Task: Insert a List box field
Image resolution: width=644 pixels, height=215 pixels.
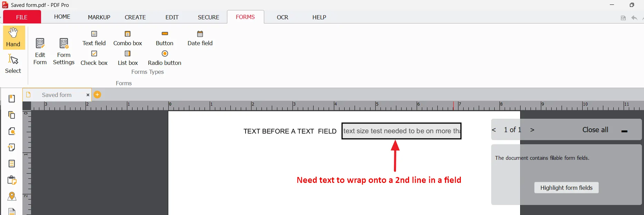Action: click(128, 58)
